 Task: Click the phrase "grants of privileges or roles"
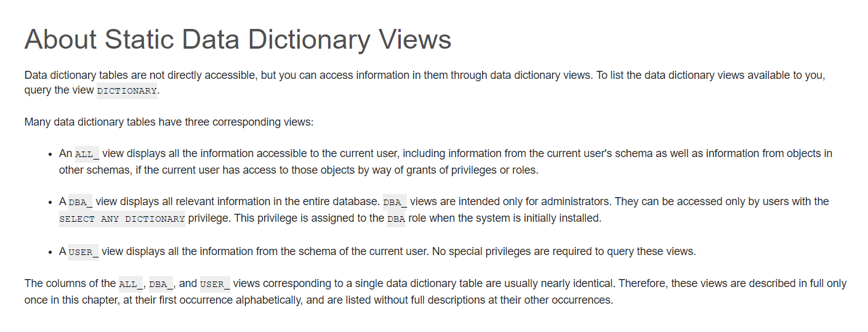click(x=470, y=170)
